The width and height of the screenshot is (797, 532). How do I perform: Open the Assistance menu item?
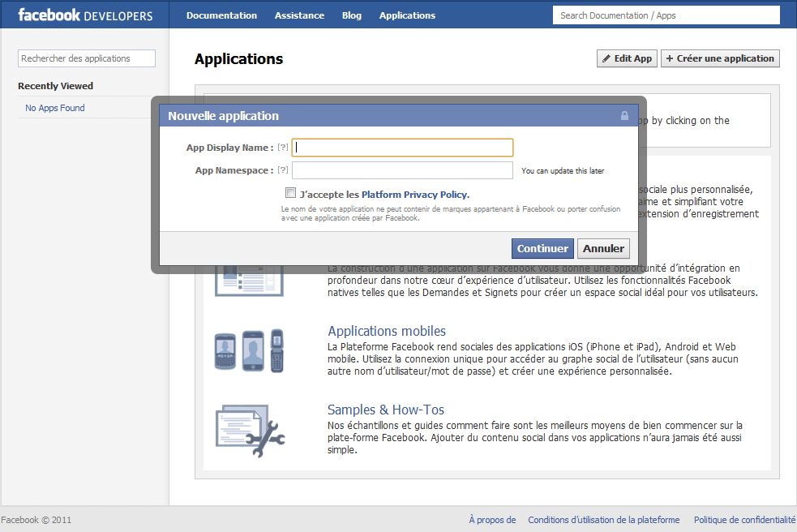[299, 15]
